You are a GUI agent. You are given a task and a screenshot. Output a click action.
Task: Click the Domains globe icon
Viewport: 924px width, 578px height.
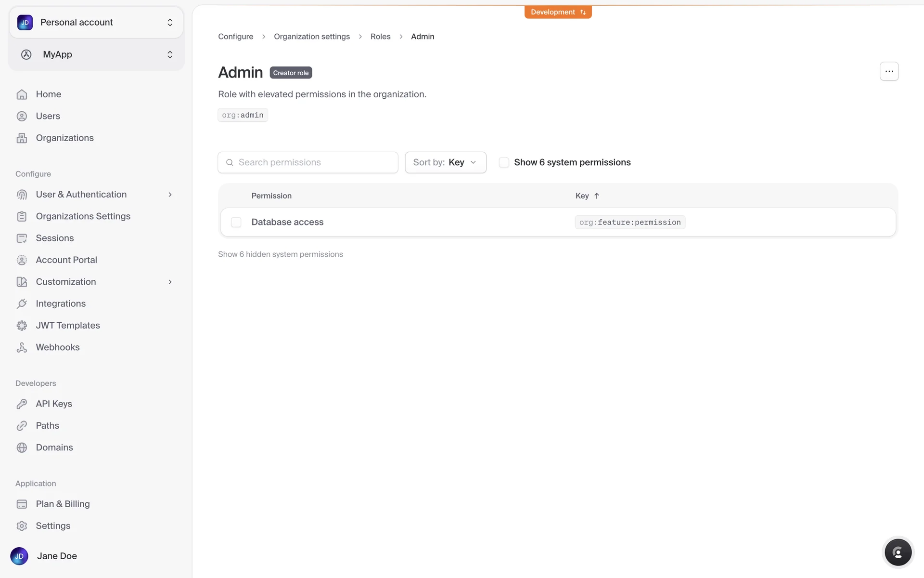click(x=22, y=447)
